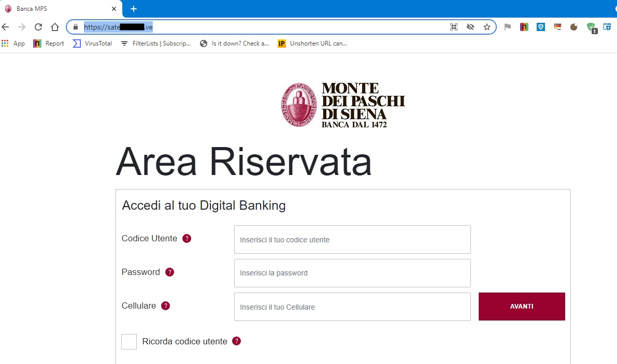Open the cookie extension icon
The width and height of the screenshot is (617, 364).
point(574,27)
